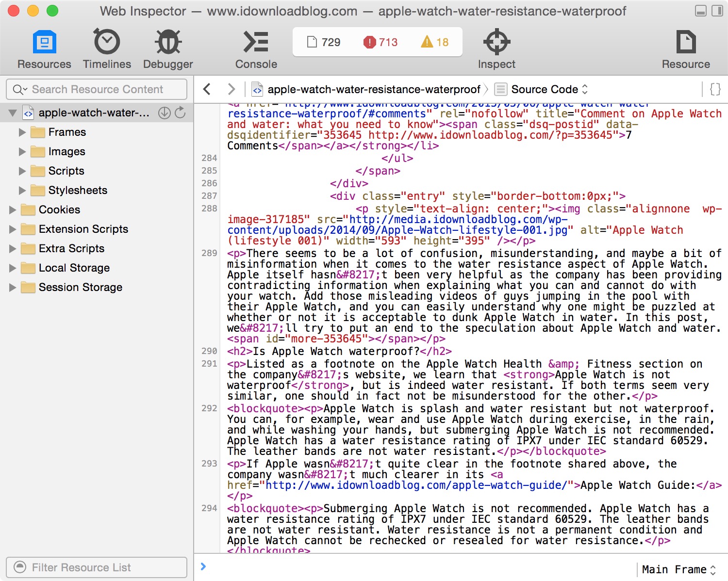Viewport: 728px width, 581px height.
Task: Select the Extra Scripts tree item
Action: (x=97, y=248)
